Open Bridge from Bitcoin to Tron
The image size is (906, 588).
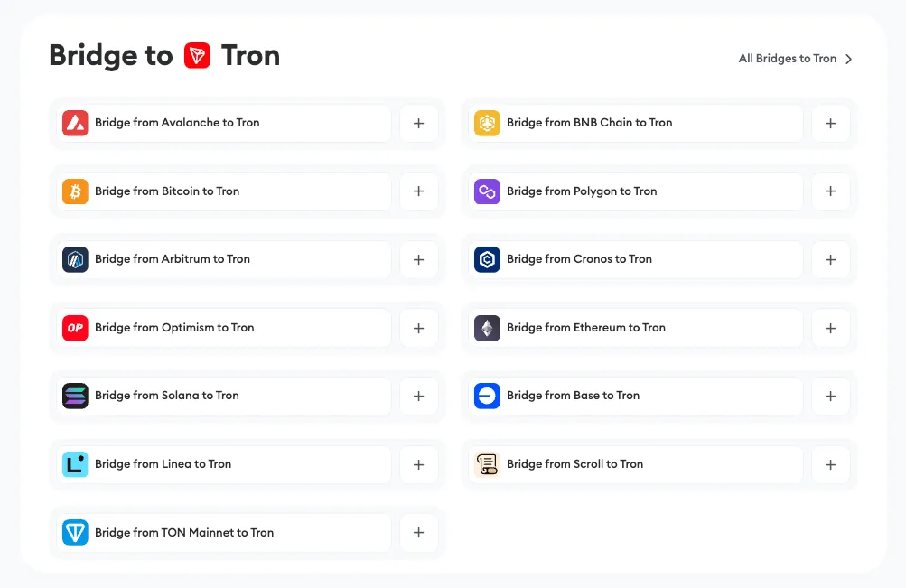(x=167, y=191)
